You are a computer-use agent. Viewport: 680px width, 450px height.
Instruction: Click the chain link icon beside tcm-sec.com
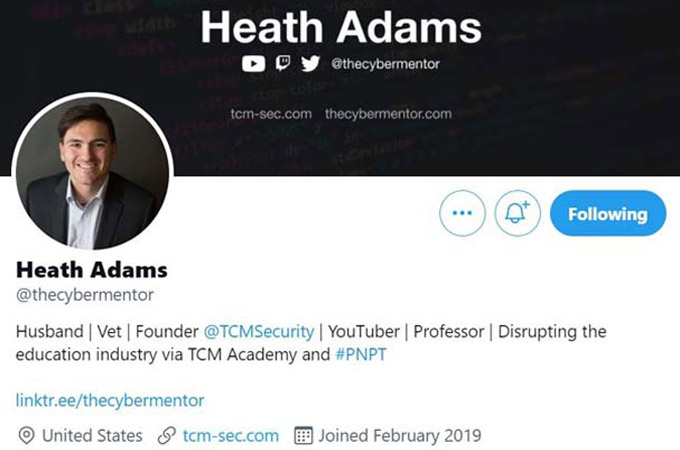167,436
